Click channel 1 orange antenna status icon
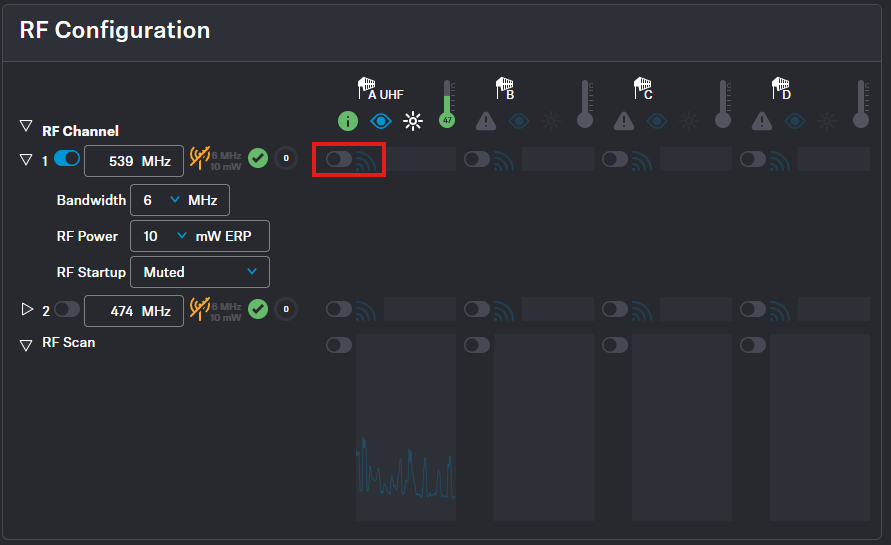891x545 pixels. [199, 159]
